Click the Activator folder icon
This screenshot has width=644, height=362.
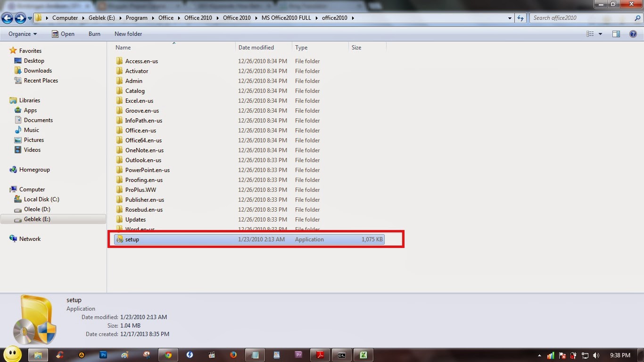coord(120,71)
